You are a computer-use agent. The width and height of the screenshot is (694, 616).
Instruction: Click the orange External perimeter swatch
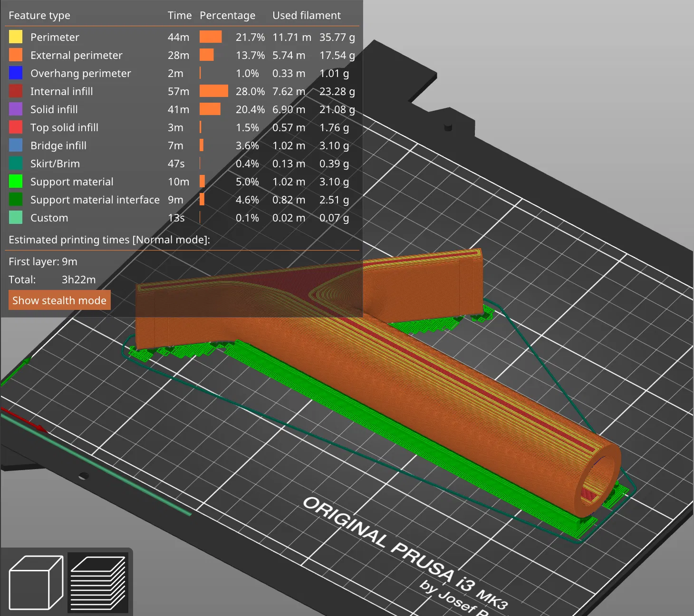coord(16,55)
